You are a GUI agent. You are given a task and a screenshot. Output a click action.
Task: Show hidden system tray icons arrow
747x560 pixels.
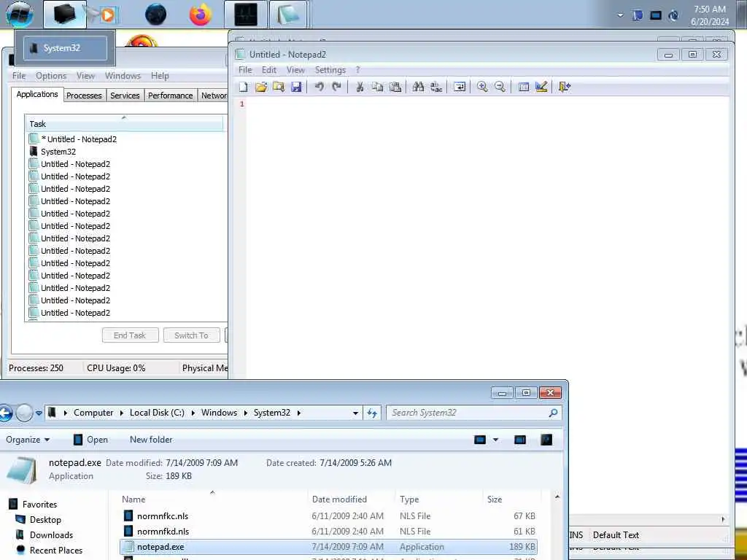(x=620, y=15)
